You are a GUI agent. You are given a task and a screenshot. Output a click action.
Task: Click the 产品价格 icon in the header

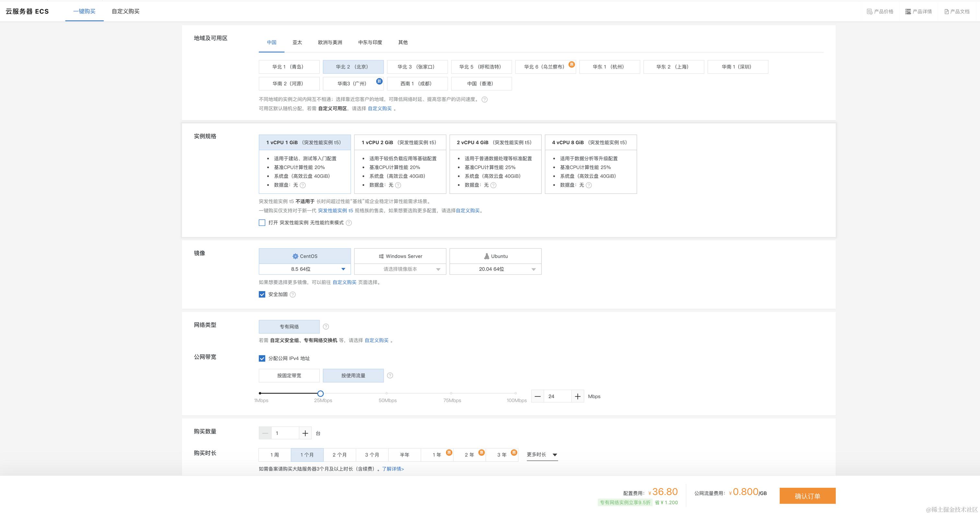(x=869, y=11)
